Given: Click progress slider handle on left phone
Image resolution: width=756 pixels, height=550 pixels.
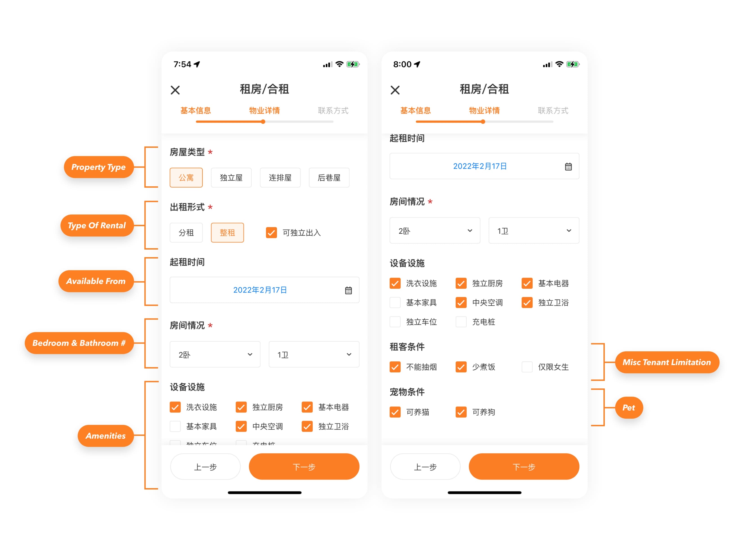Looking at the screenshot, I should coord(263,122).
